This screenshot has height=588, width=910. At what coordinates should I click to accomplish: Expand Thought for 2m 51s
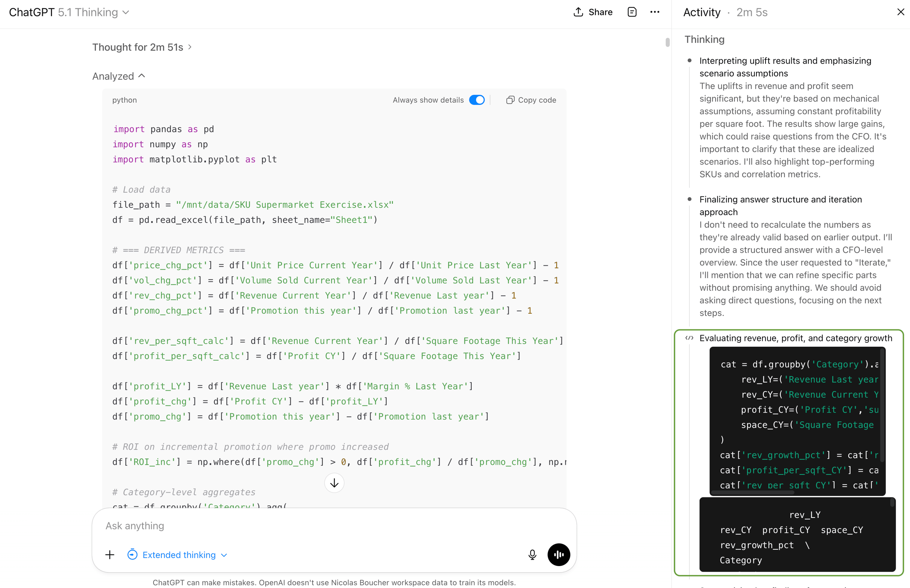141,47
